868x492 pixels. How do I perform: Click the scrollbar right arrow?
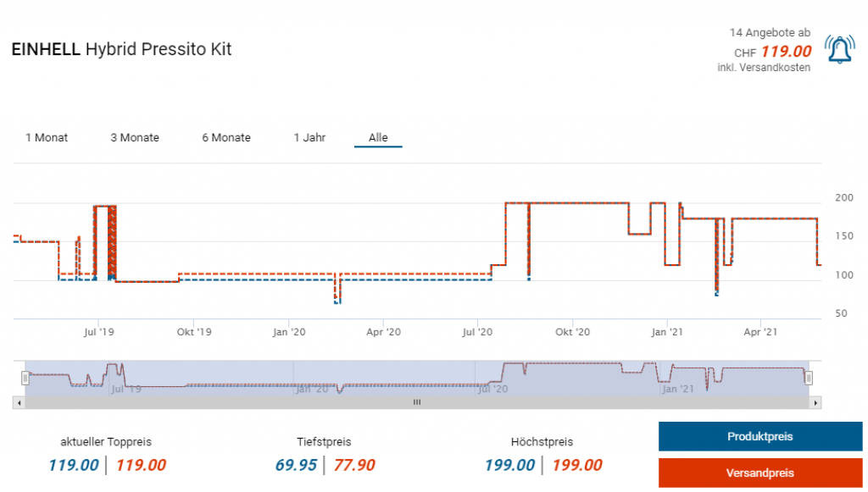coord(816,403)
